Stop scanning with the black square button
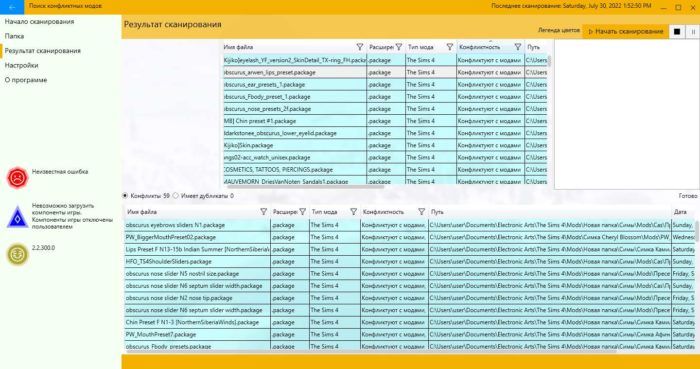700x369 pixels. pos(677,32)
